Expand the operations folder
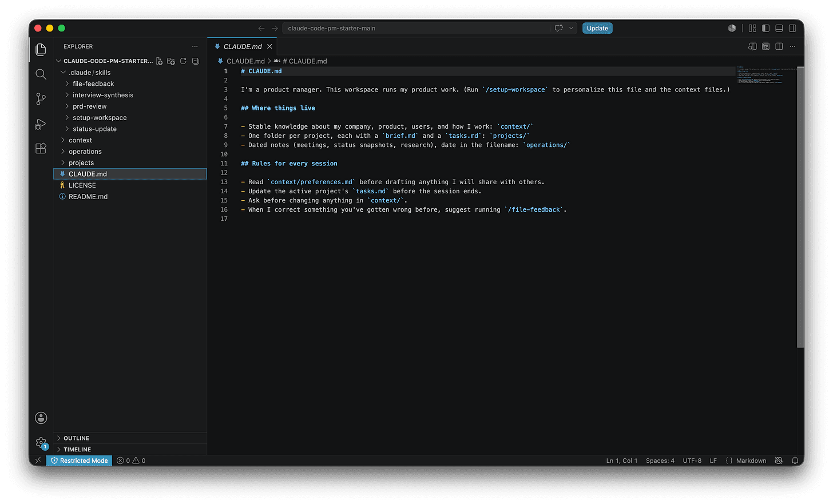 click(x=130, y=152)
